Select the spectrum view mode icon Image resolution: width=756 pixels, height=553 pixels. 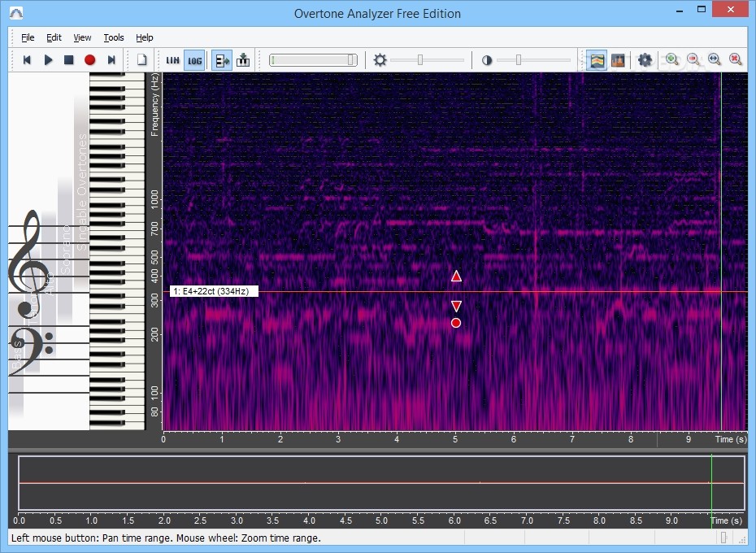tap(618, 60)
